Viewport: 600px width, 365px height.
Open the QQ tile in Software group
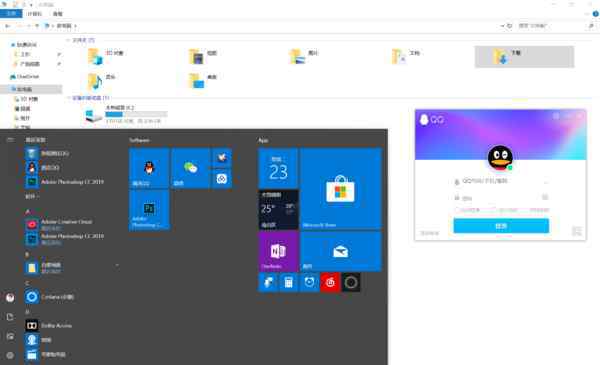tap(149, 168)
